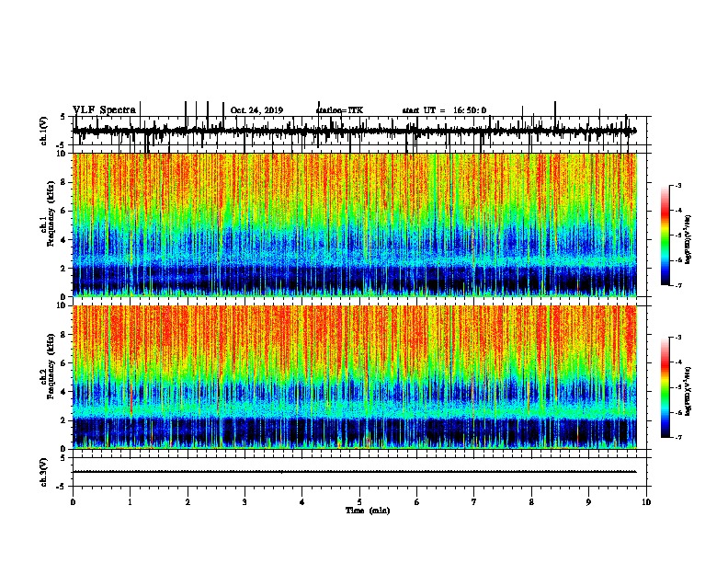This screenshot has height=563, width=728.
Task: Select the "start UT = 16:50:0" text
Action: (x=444, y=110)
